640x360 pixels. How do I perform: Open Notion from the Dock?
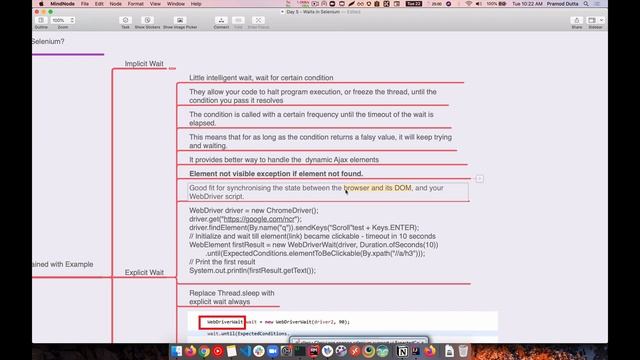pos(402,351)
